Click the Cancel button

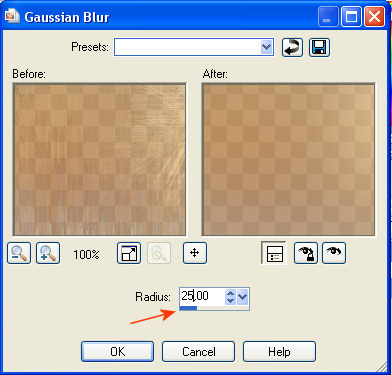(199, 351)
